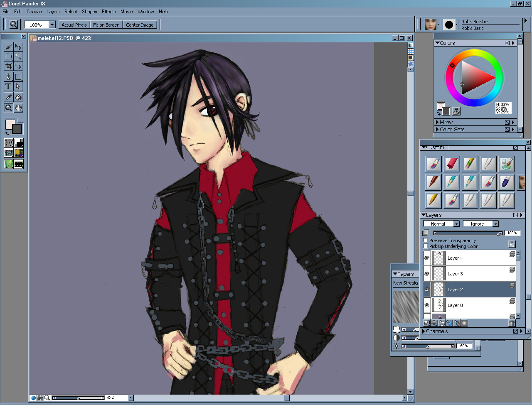The height and width of the screenshot is (405, 532).
Task: Select the Brush tool in the toolbox
Action: point(9,47)
